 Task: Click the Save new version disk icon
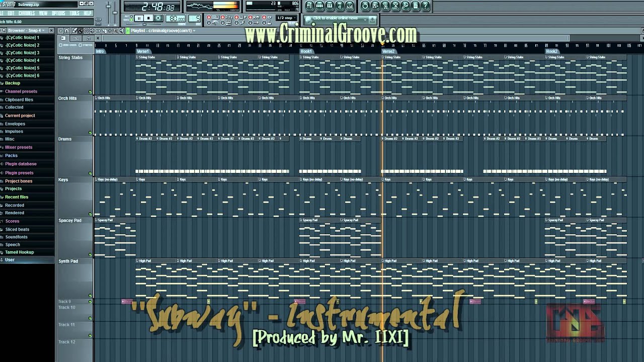pos(375,6)
